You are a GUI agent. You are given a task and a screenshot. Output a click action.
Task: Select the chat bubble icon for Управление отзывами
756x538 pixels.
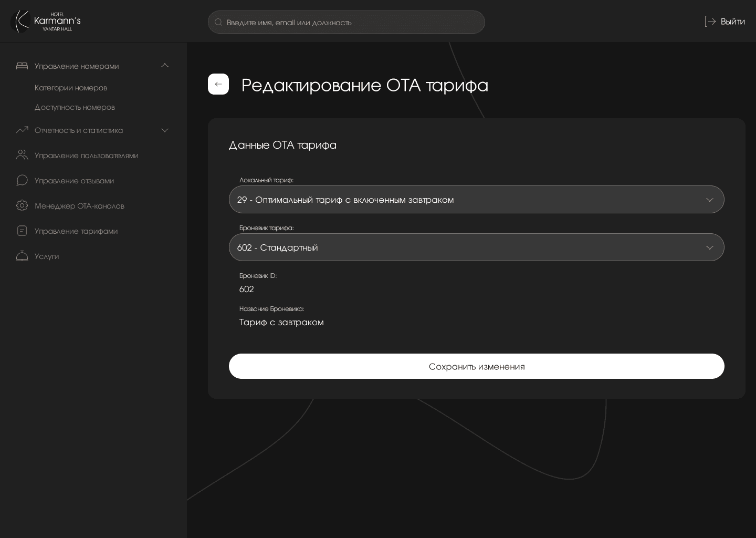[22, 180]
